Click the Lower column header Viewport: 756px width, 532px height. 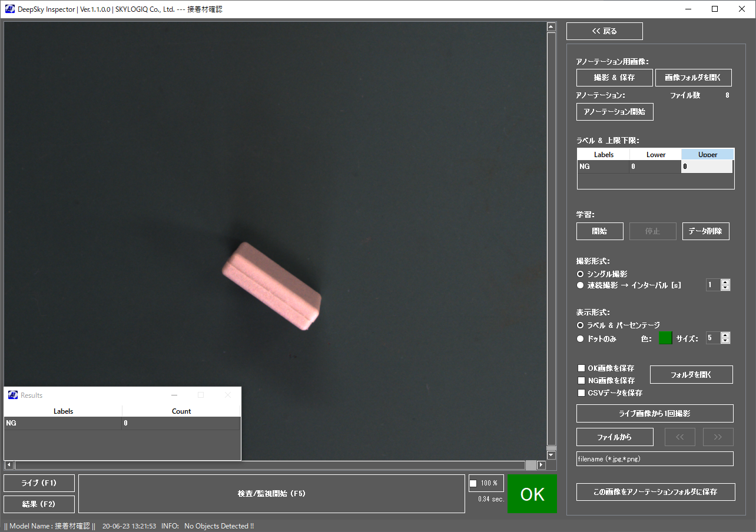click(x=656, y=155)
